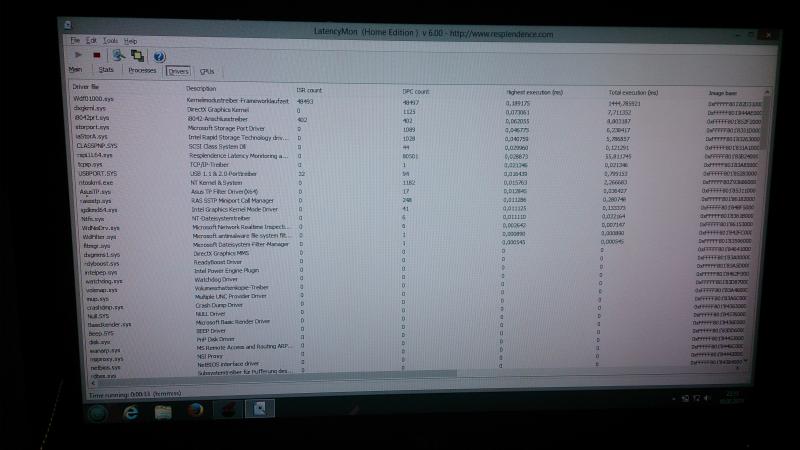Click the LatencyMon title bar icon
Image resolution: width=800 pixels, height=450 pixels.
pyautogui.click(x=68, y=25)
